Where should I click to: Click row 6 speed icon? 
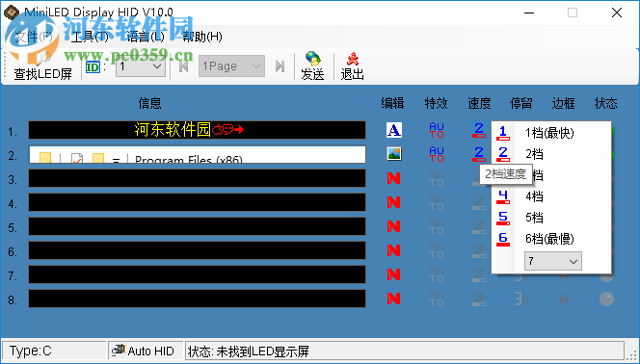pos(479,250)
